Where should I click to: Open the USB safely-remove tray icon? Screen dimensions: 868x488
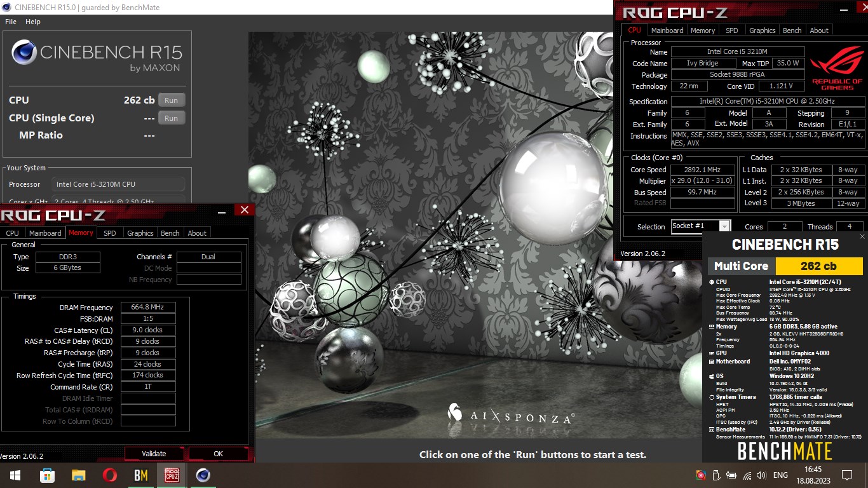coord(716,475)
